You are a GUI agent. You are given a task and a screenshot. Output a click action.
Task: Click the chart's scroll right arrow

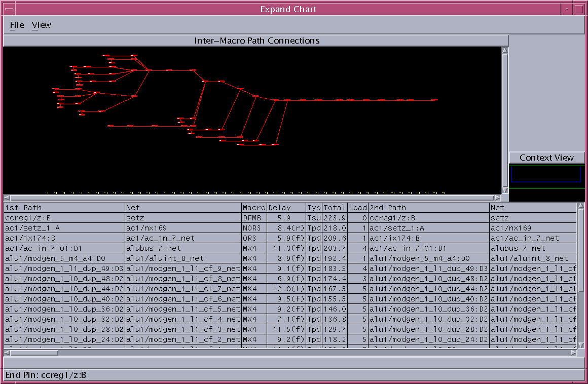click(x=497, y=198)
